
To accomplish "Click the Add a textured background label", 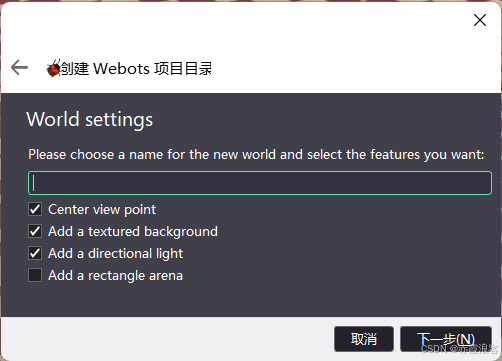I will (x=133, y=232).
